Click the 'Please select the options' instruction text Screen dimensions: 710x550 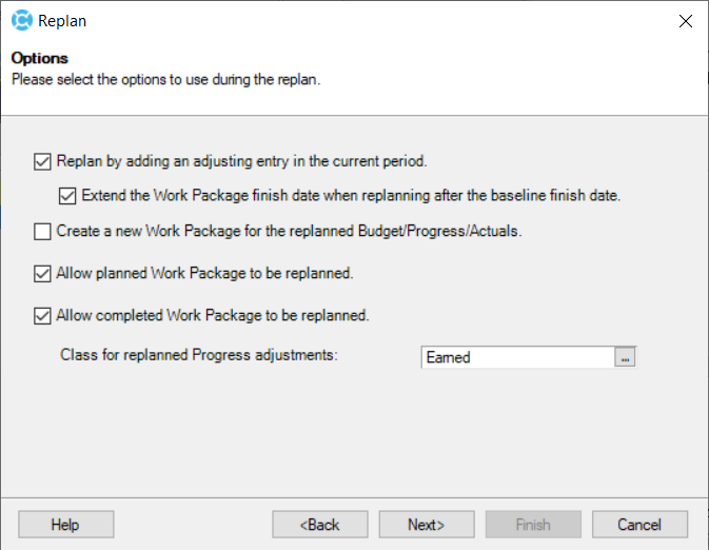click(x=166, y=80)
